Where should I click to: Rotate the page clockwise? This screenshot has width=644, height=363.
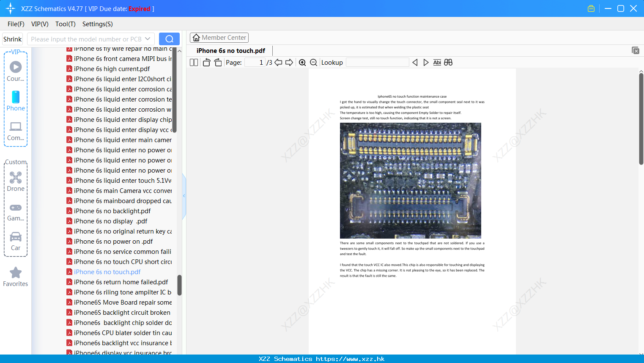218,63
